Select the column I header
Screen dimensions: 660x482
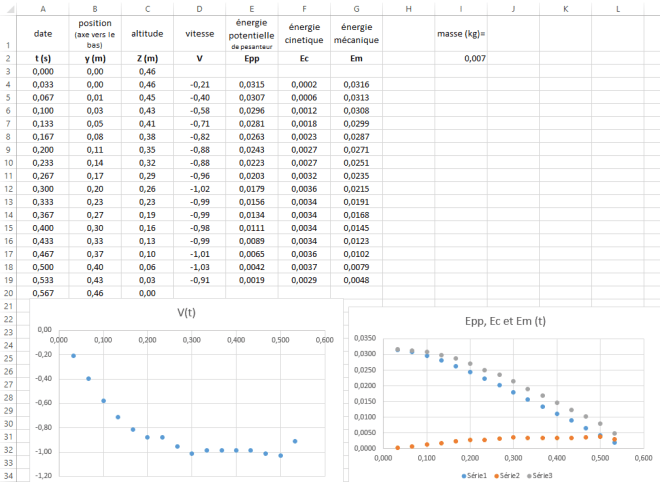point(460,8)
